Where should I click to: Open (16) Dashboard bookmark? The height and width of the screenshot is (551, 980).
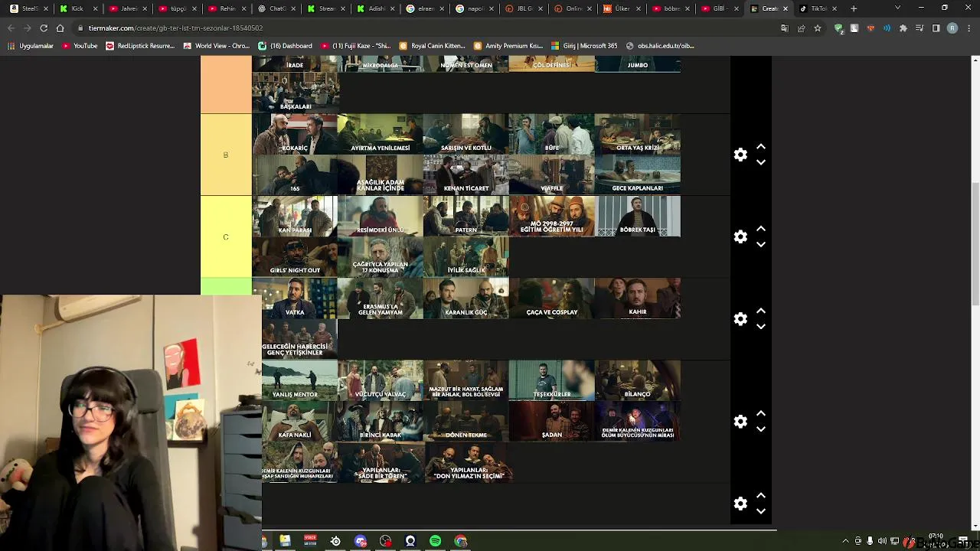[285, 46]
